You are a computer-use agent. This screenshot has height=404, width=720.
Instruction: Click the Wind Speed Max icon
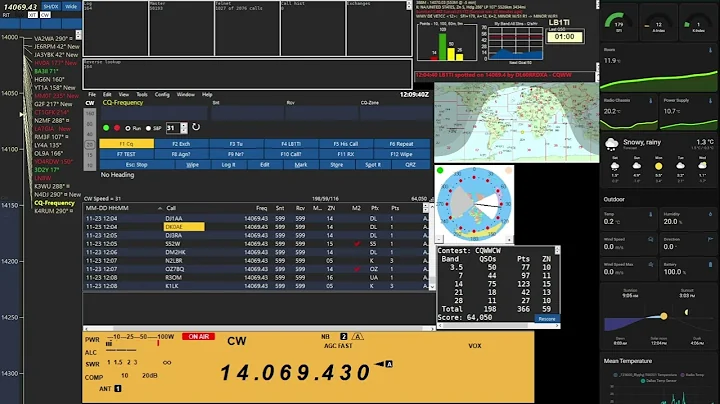pyautogui.click(x=651, y=265)
